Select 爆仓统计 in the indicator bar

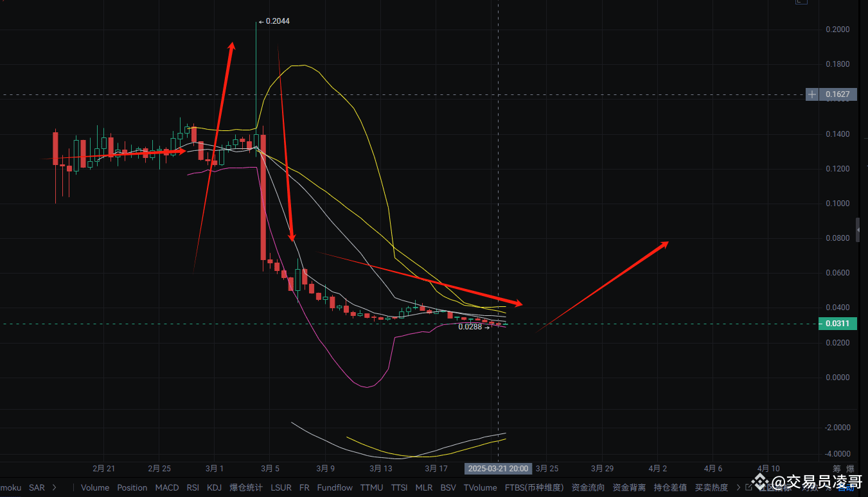245,487
